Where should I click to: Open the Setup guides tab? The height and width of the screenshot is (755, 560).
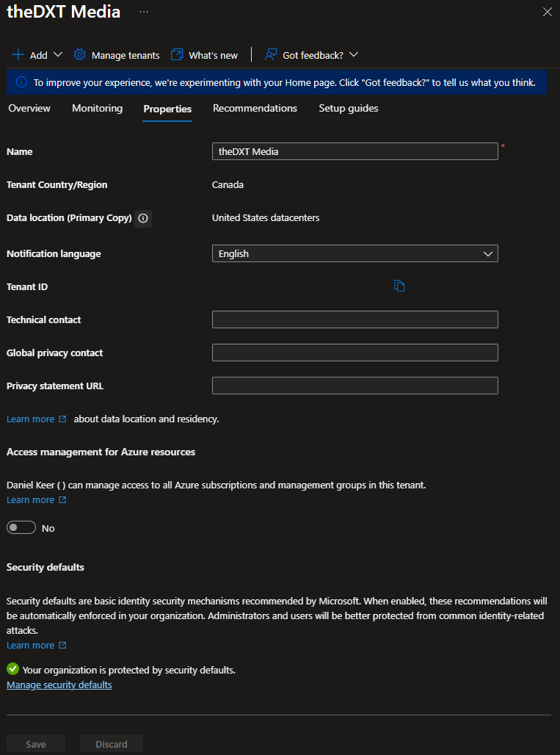(x=349, y=109)
